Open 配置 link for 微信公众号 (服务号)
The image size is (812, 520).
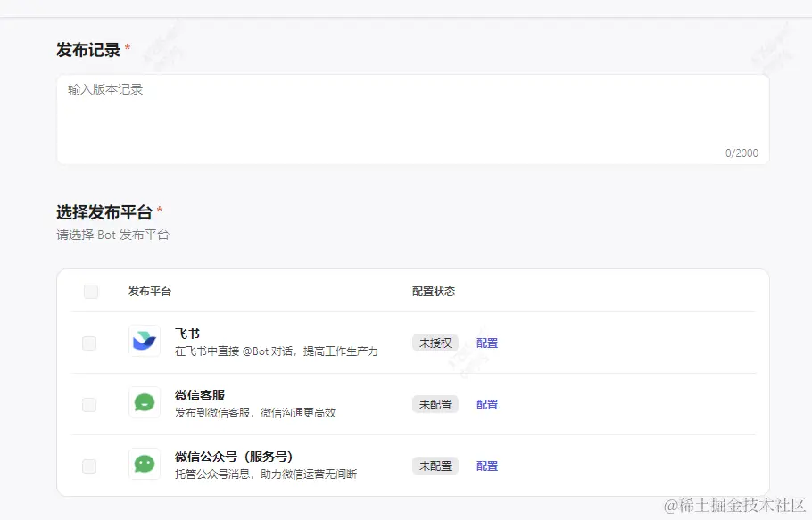(x=487, y=466)
